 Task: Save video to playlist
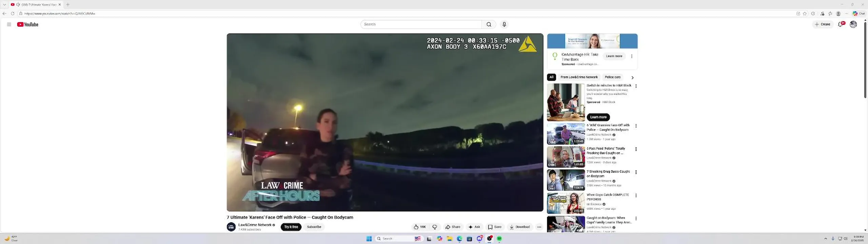click(x=495, y=227)
